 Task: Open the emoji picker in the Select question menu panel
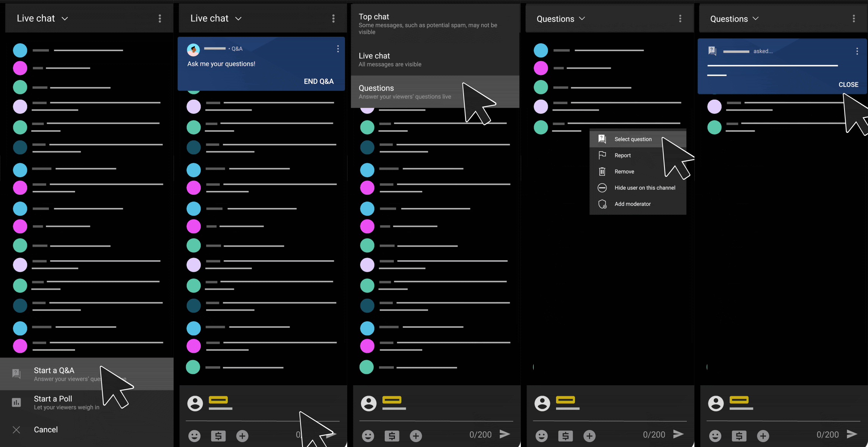coord(542,436)
